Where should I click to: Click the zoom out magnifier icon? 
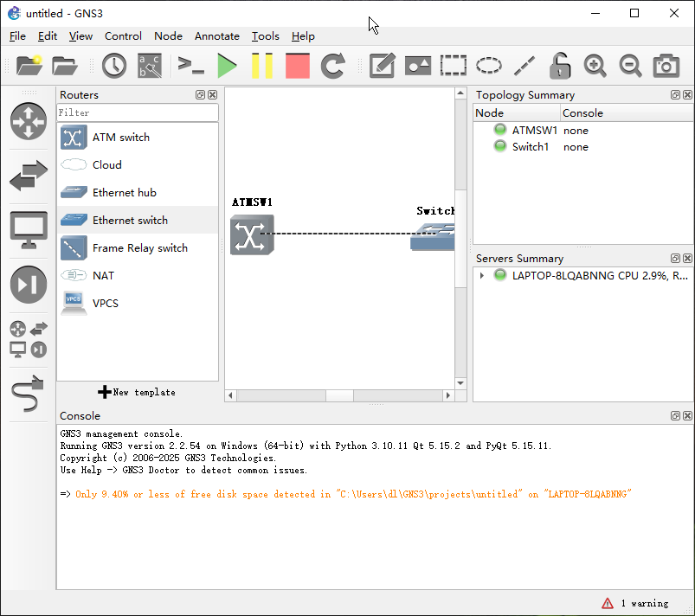click(x=630, y=66)
